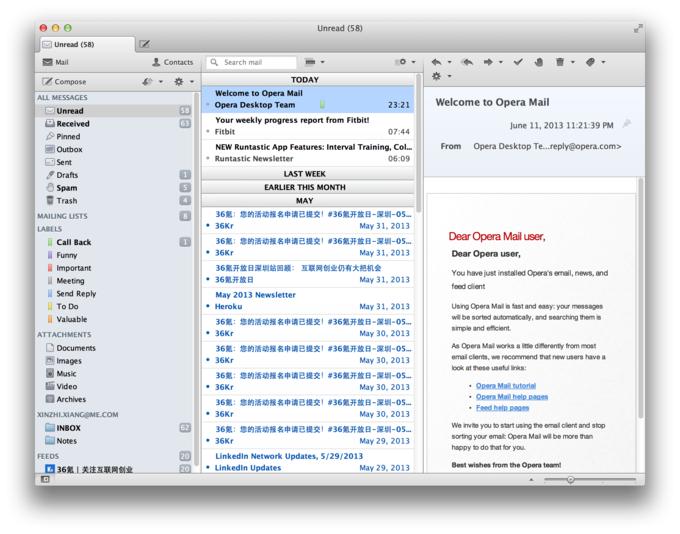Toggle read dot on Runtastic Newsletter message

208,158
